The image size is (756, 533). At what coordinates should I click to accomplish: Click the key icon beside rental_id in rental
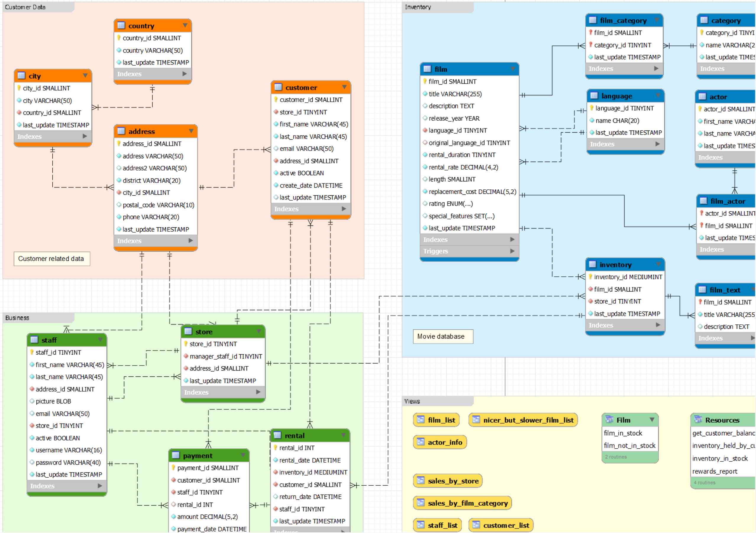(x=275, y=448)
